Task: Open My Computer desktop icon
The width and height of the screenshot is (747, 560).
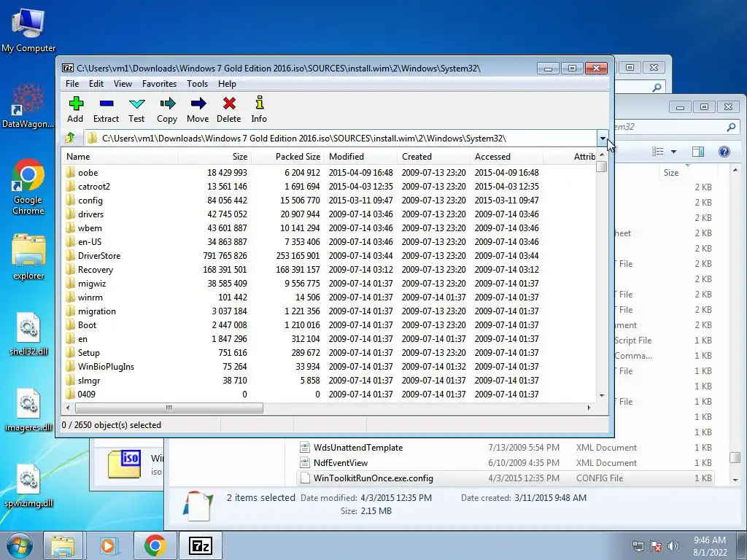Action: pyautogui.click(x=28, y=29)
